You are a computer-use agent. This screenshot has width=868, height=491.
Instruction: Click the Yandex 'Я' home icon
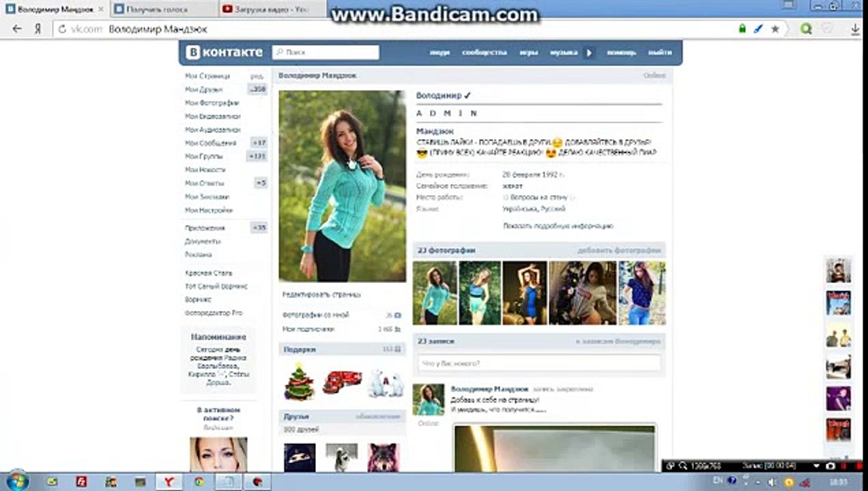38,29
